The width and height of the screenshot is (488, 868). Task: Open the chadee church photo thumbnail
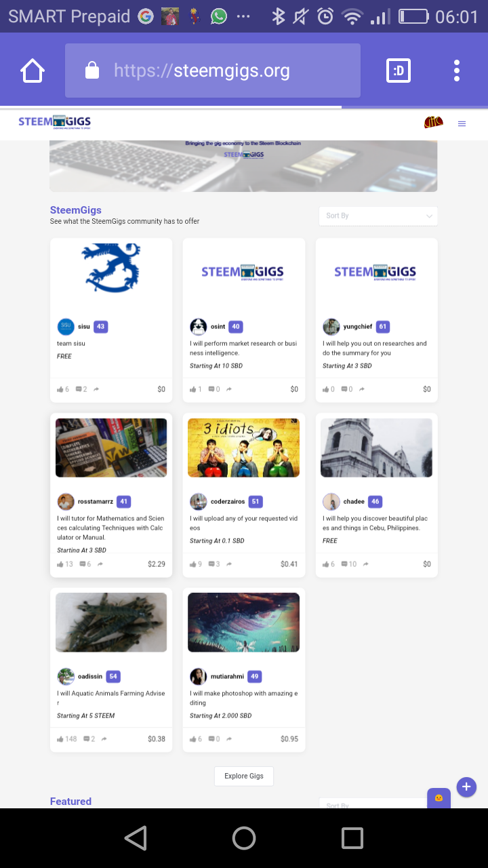pyautogui.click(x=377, y=448)
